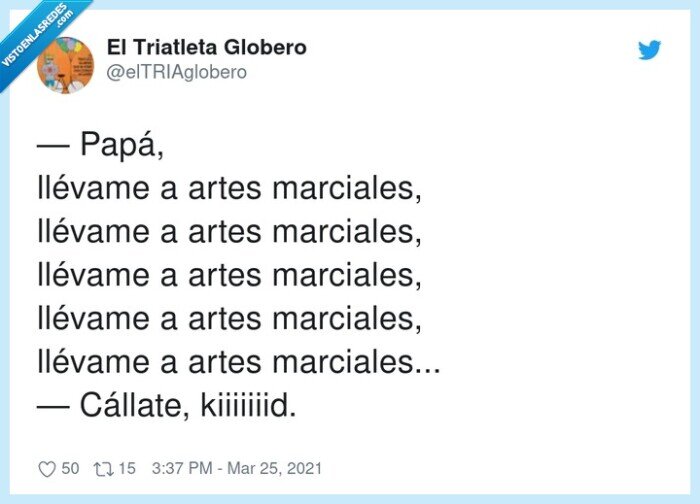Click the retweet count 15
The image size is (700, 504).
pyautogui.click(x=127, y=468)
